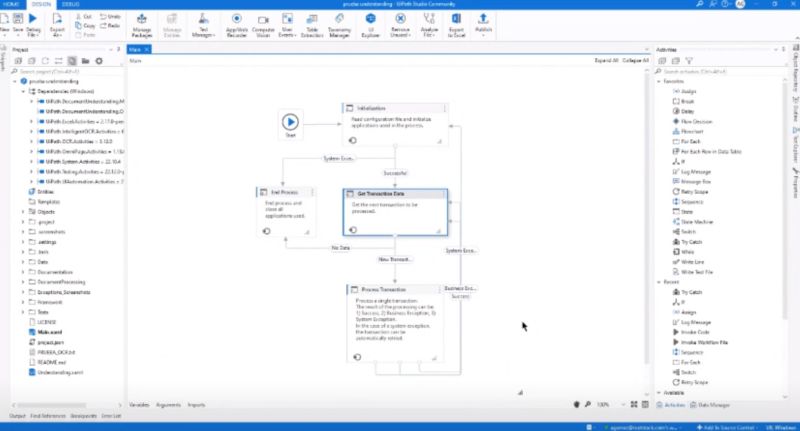The width and height of the screenshot is (800, 431).
Task: Open the Save dropdown arrow
Action: (18, 35)
